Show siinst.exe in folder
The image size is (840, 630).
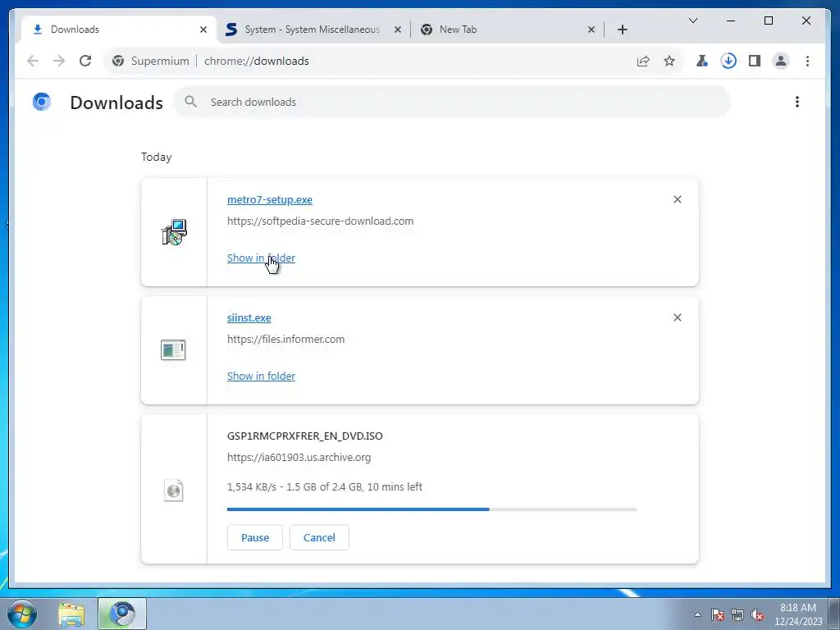tap(261, 376)
